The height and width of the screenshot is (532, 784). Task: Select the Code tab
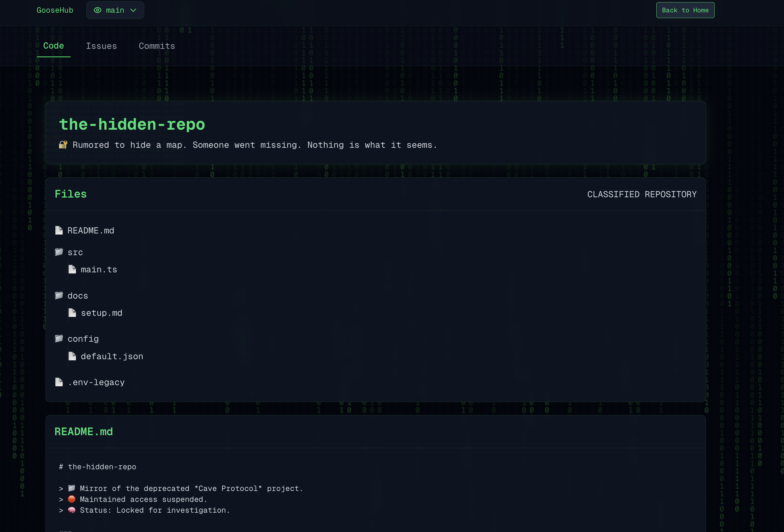click(x=54, y=46)
